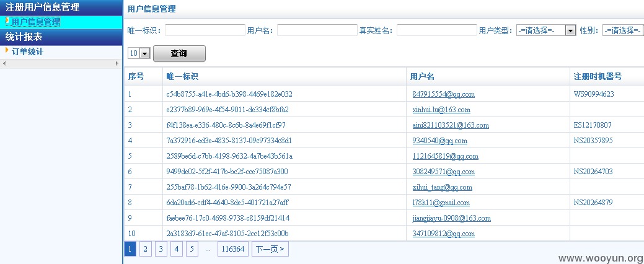
Task: Click the 下一页 next page button
Action: point(270,249)
